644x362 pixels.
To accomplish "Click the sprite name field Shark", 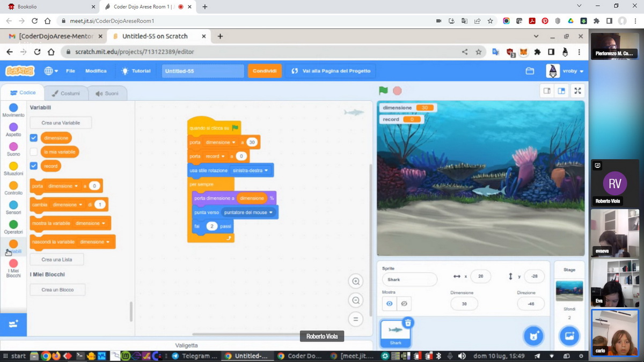I will click(x=409, y=279).
